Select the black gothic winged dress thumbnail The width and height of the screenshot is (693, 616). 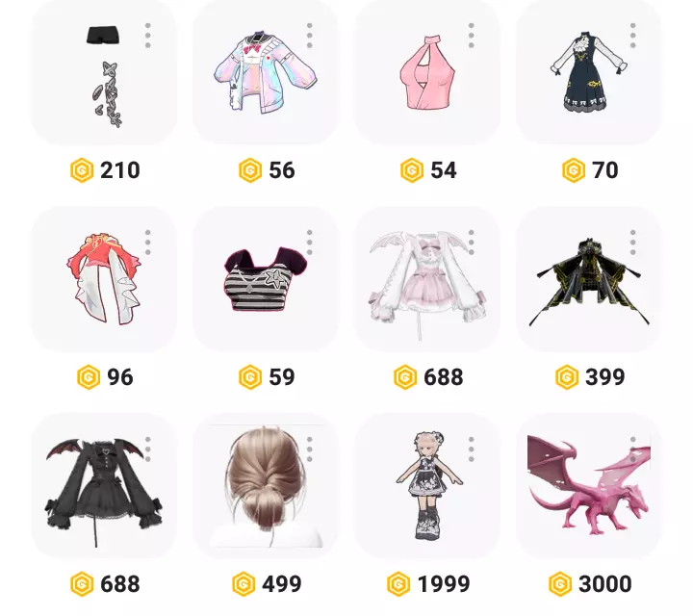[104, 486]
